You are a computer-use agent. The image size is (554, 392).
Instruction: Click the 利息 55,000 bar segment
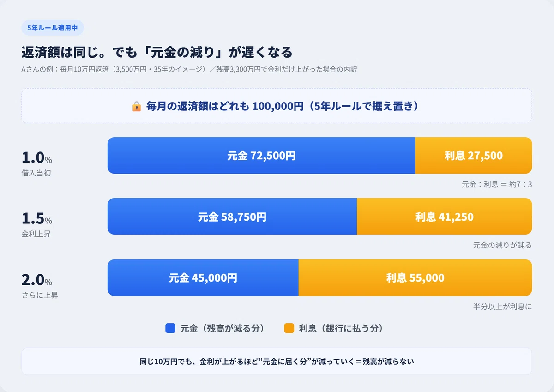(x=415, y=277)
